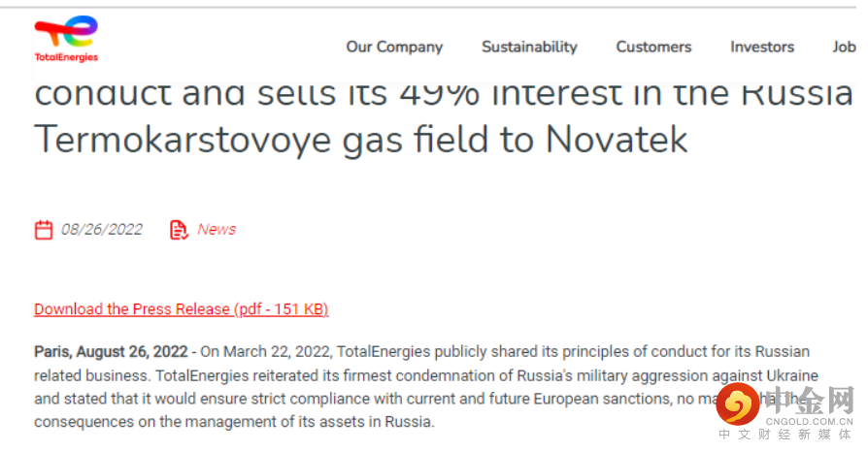This screenshot has height=452, width=868.
Task: Click the TotalEnergies logo in the header
Action: (x=66, y=39)
